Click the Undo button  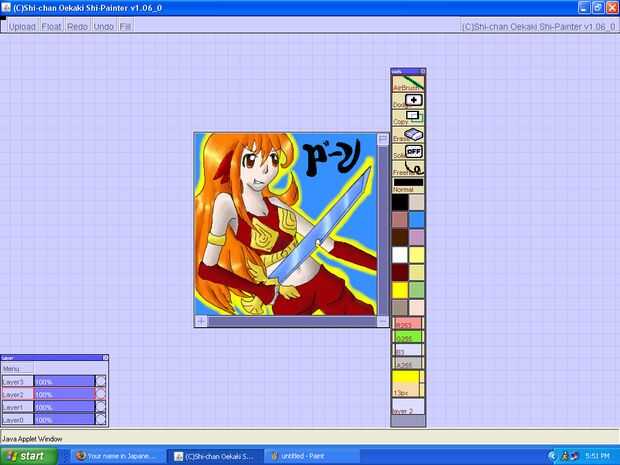(x=104, y=26)
